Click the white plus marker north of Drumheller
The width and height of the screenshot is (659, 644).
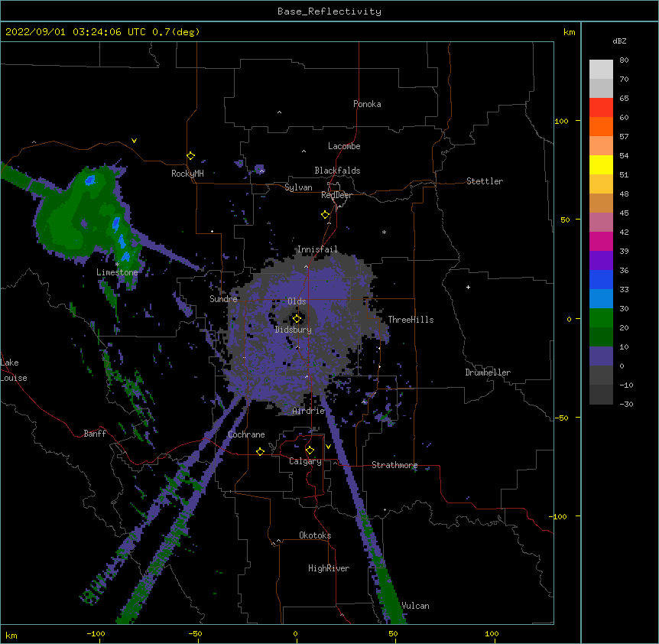(468, 287)
